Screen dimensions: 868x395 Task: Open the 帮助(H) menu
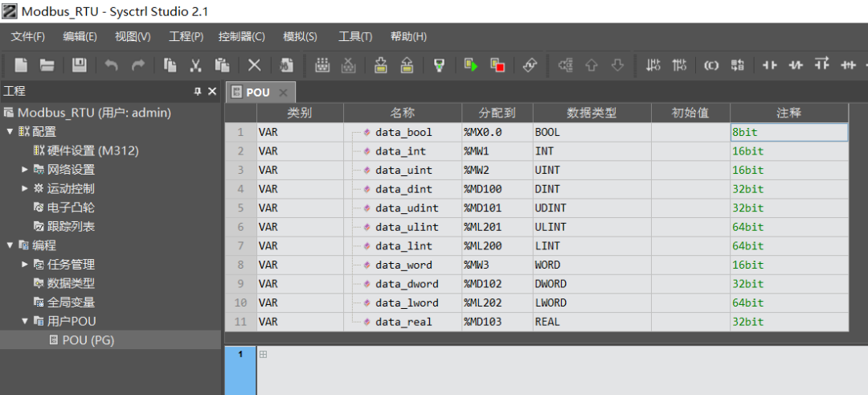coord(408,36)
